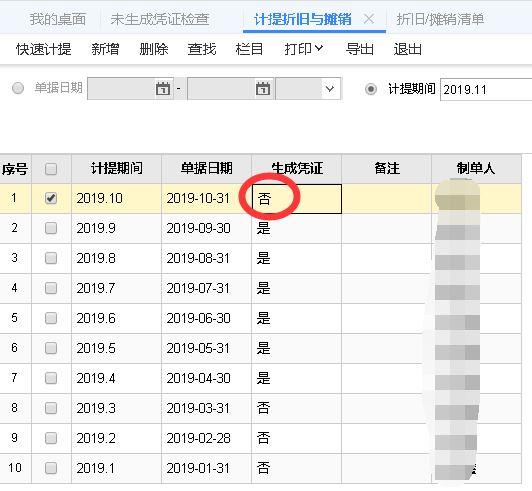Click the 计提期间 column header
This screenshot has width=532, height=491.
117,169
